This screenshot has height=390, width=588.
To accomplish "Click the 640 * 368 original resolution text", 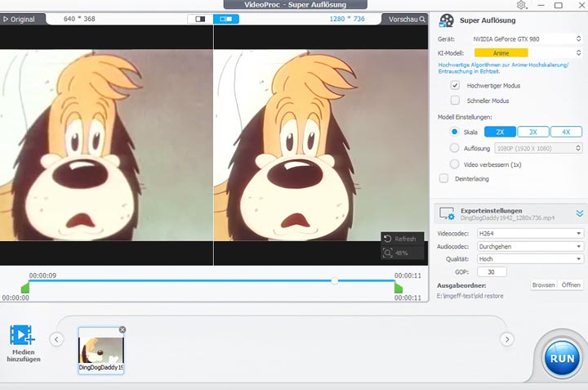I will pyautogui.click(x=79, y=19).
